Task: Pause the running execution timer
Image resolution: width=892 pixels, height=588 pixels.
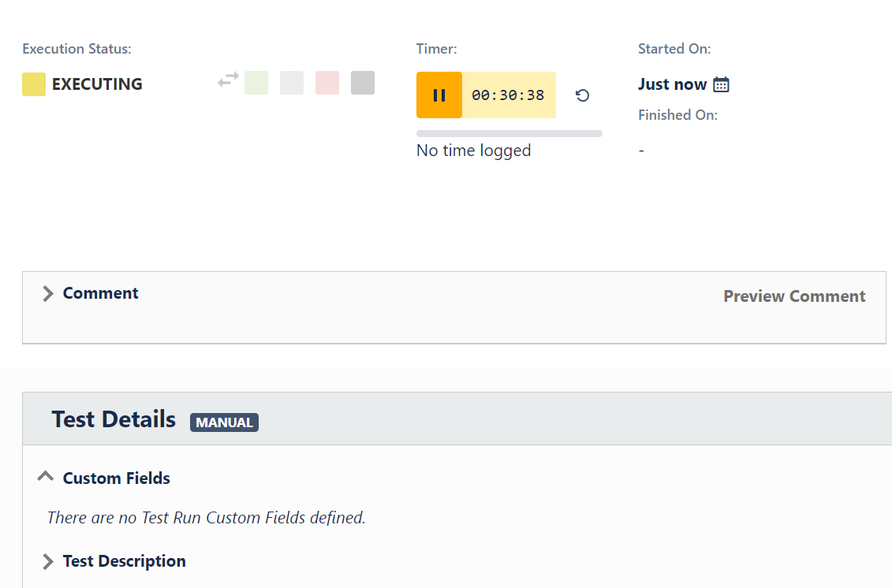Action: pos(439,95)
